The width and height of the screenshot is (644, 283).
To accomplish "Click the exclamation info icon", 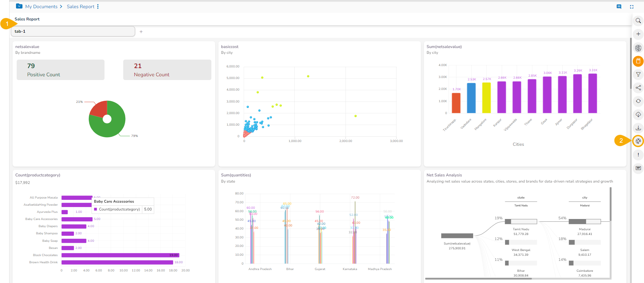I will 638,155.
